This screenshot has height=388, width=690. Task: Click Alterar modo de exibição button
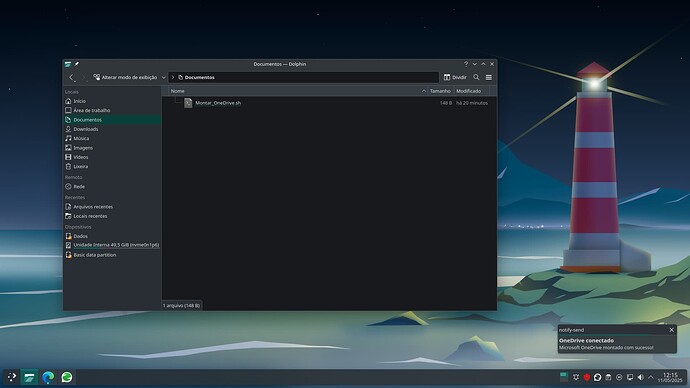tap(125, 77)
